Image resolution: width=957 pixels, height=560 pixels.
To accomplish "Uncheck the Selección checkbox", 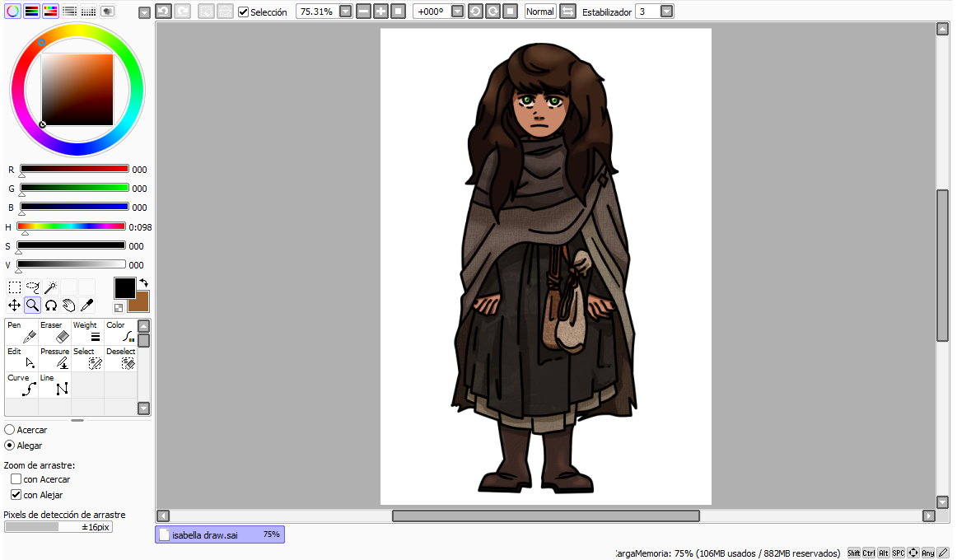I will click(x=243, y=12).
